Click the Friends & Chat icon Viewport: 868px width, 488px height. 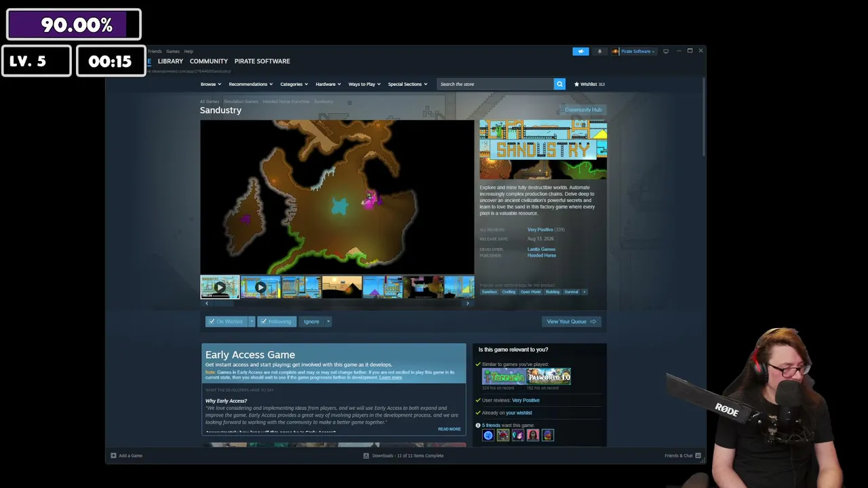click(x=698, y=455)
